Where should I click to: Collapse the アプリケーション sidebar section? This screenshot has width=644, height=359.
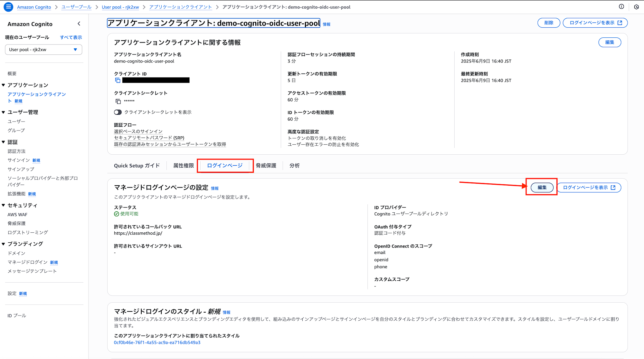pos(4,85)
